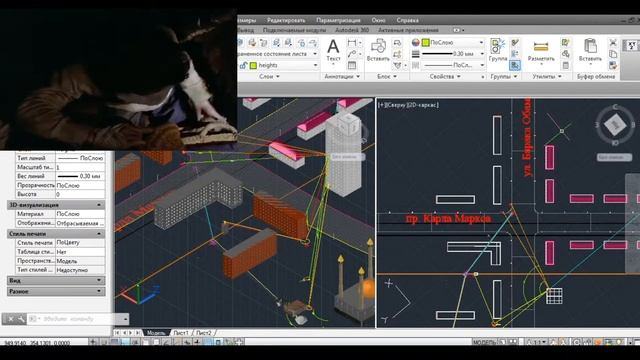Click the Материал ПоСлою value
The image size is (640, 360).
(x=80, y=214)
